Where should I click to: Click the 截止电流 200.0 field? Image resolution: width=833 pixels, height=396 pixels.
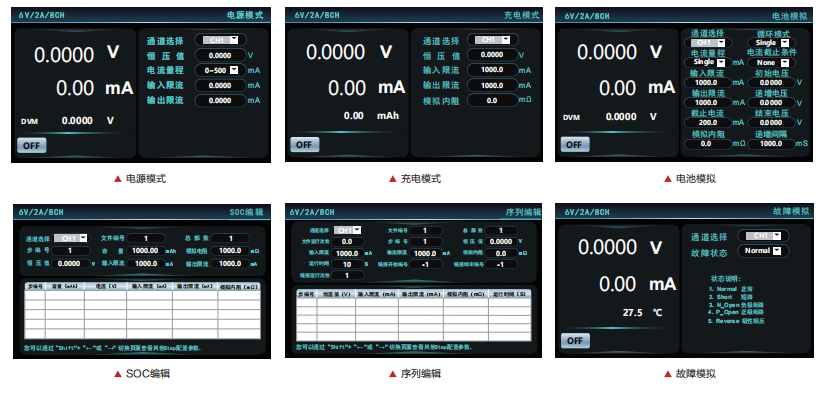708,122
